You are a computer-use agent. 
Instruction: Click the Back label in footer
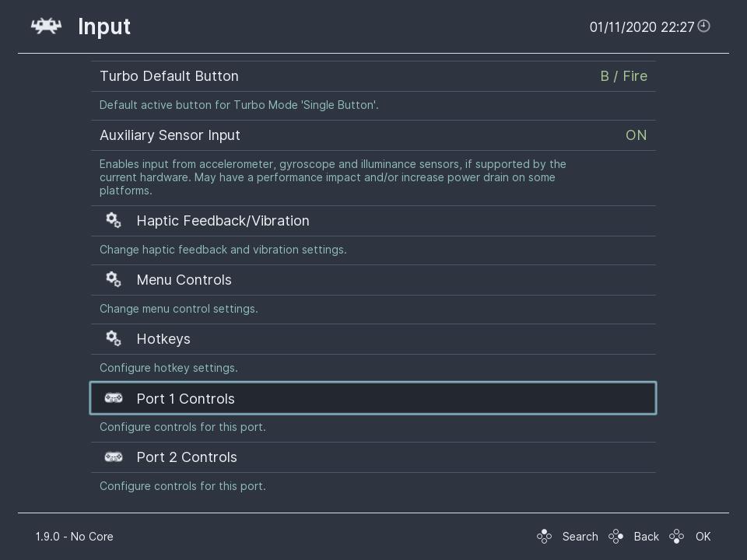(x=646, y=537)
